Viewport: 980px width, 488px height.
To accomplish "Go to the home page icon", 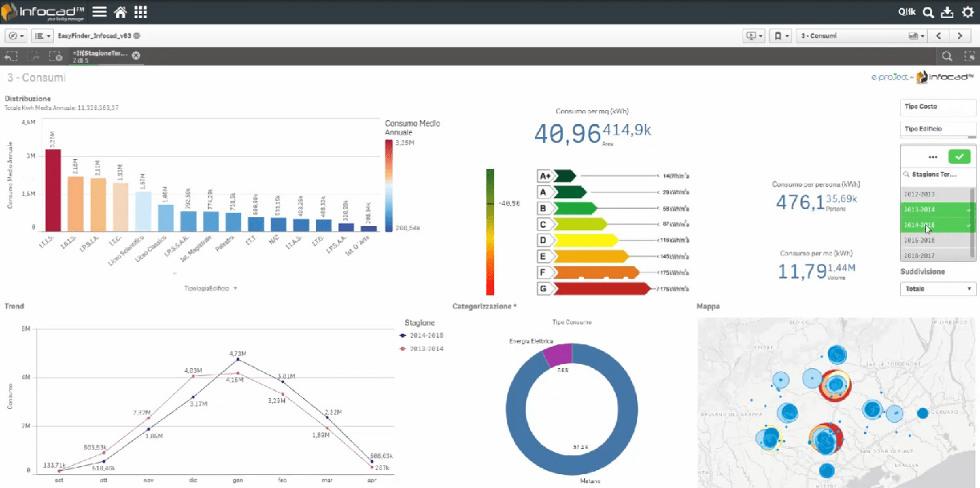I will 120,12.
